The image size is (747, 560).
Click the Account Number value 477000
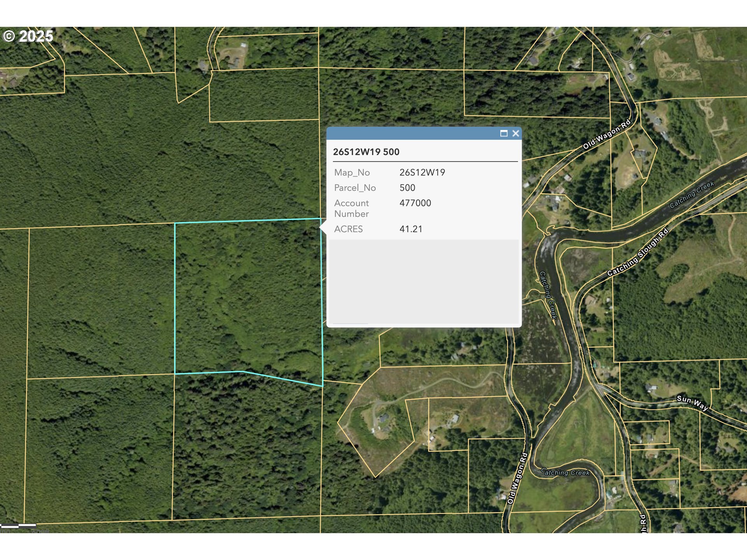[x=415, y=203]
